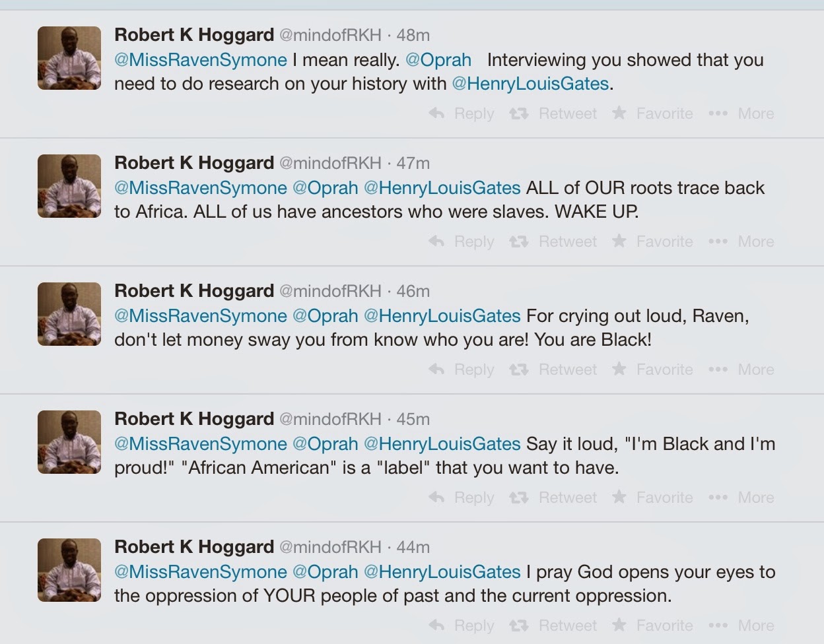Retweet the 48m tweet about research
This screenshot has width=824, height=644.
(x=553, y=113)
